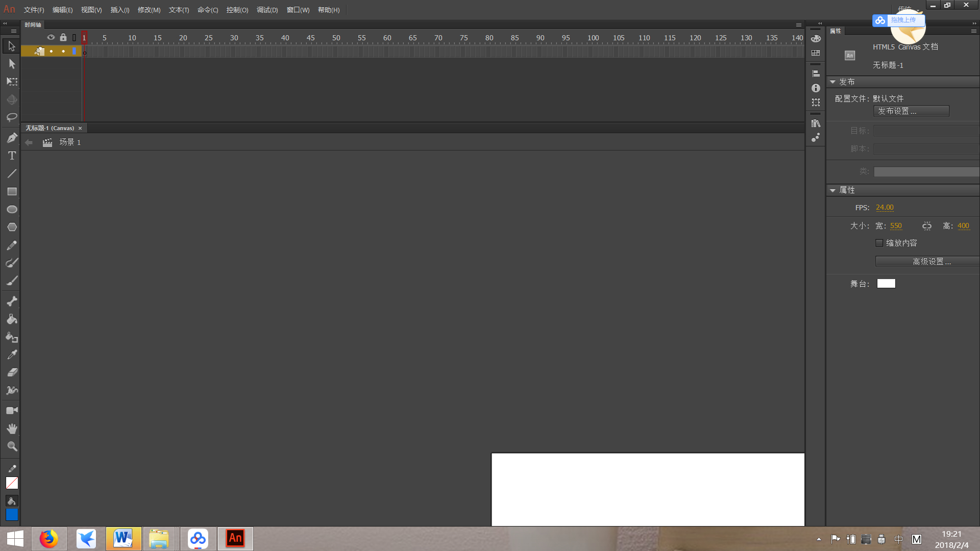Select the Pen tool

point(12,138)
